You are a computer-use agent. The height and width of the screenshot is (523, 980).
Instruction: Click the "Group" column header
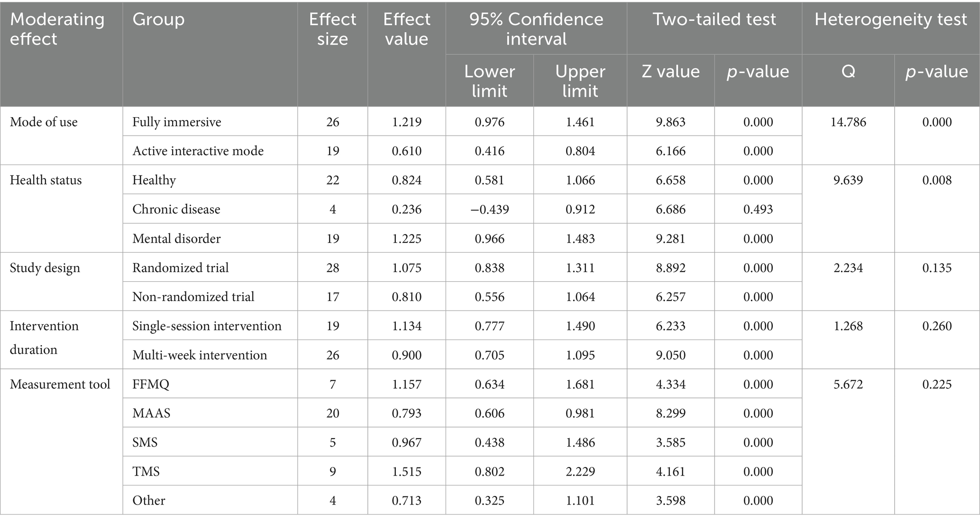point(158,19)
